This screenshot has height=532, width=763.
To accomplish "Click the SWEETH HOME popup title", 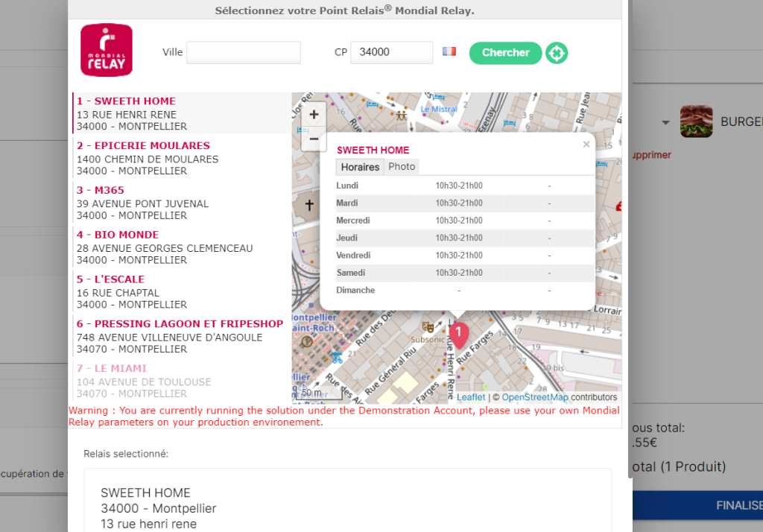I will 373,151.
